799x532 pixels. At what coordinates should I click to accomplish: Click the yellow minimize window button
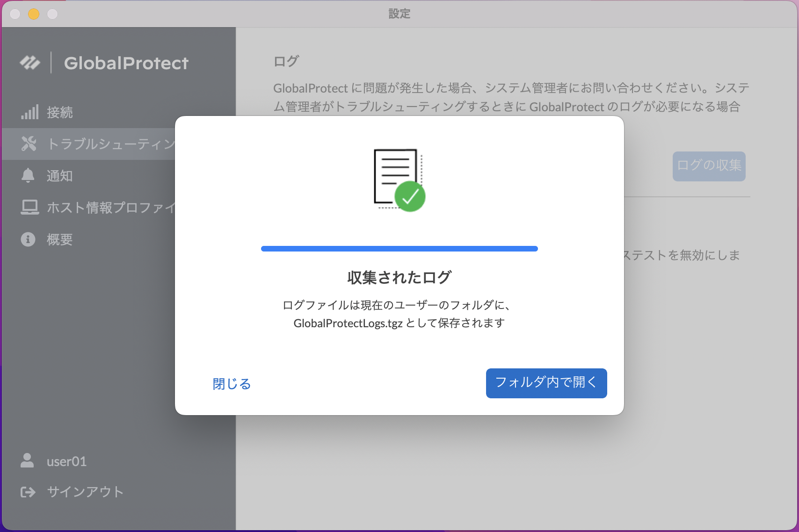click(34, 14)
